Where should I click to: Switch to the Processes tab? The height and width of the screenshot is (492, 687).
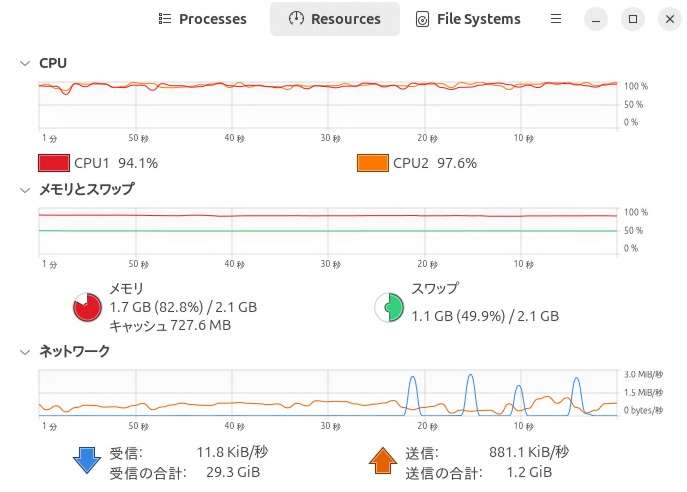[x=202, y=19]
